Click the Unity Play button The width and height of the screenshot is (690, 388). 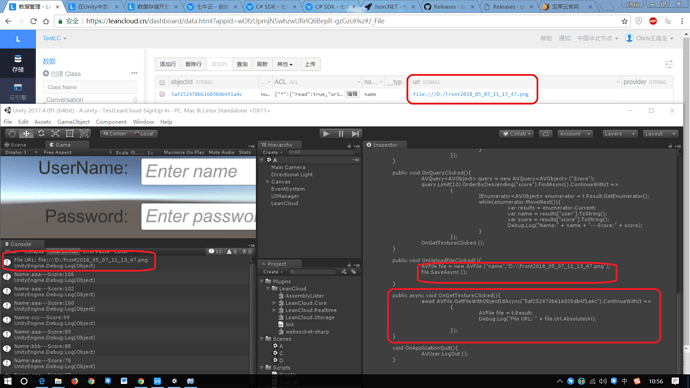(326, 134)
